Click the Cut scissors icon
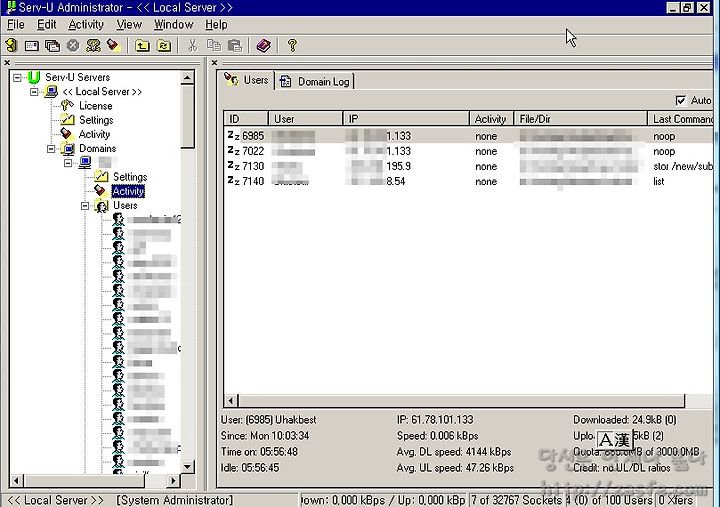The height and width of the screenshot is (507, 720). 192,45
